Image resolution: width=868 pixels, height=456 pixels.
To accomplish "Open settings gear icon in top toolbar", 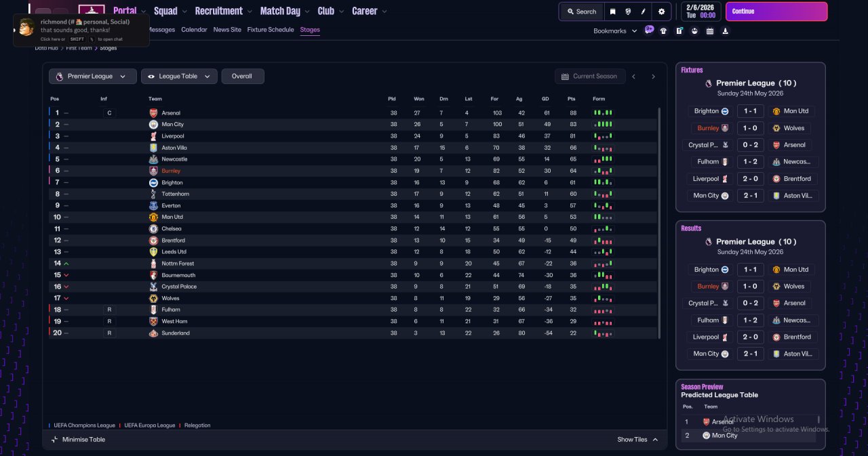I will 662,12.
